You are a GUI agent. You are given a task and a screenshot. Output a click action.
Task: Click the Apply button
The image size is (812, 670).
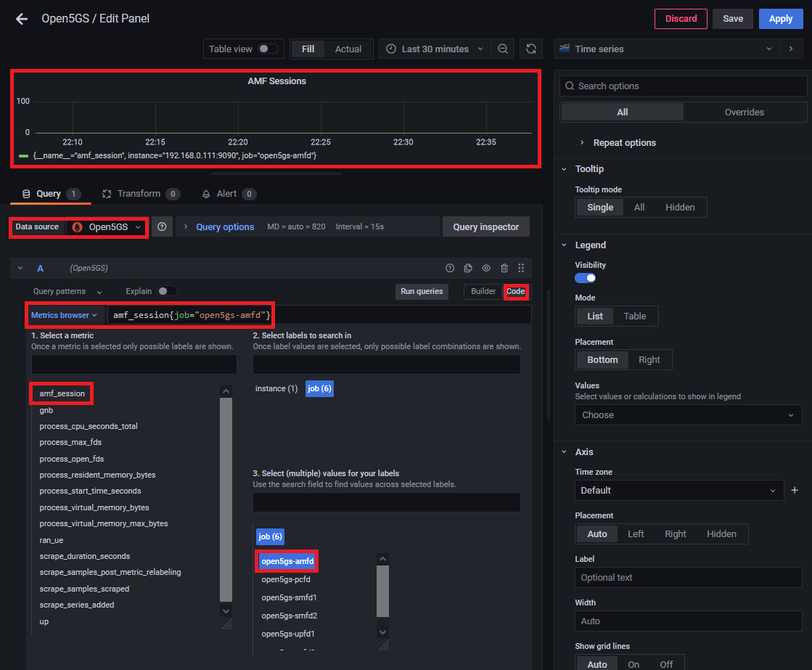coord(780,19)
